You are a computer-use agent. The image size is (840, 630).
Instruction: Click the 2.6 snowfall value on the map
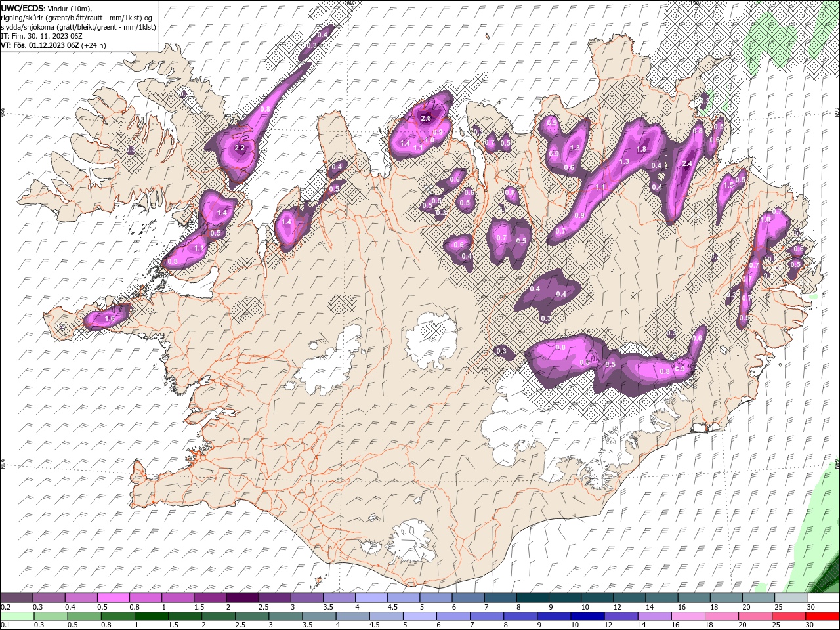[426, 118]
